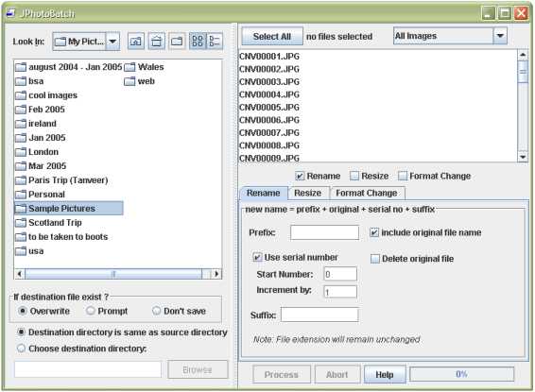This screenshot has height=392, width=535.
Task: Enable the Resize checkbox
Action: pos(354,176)
